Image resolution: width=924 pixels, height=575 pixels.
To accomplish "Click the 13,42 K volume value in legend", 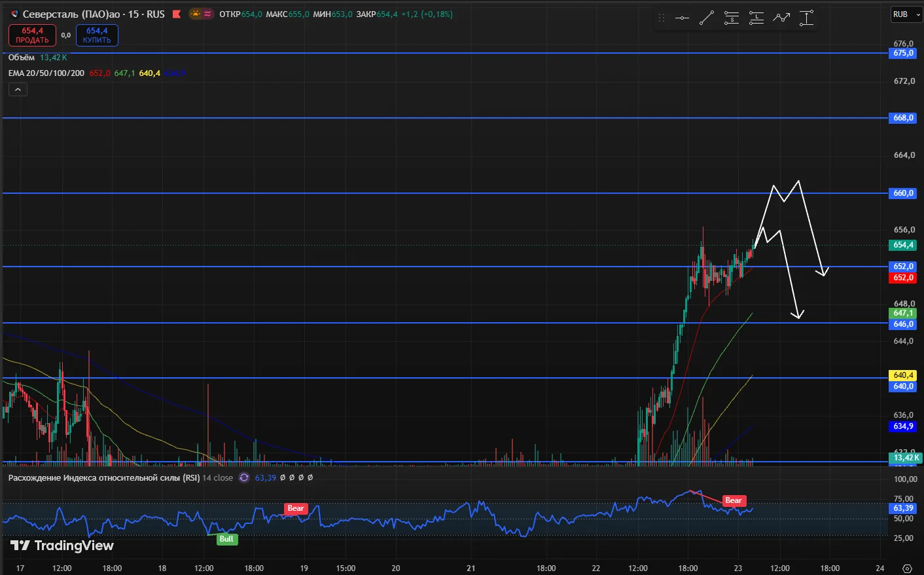I will pyautogui.click(x=54, y=58).
